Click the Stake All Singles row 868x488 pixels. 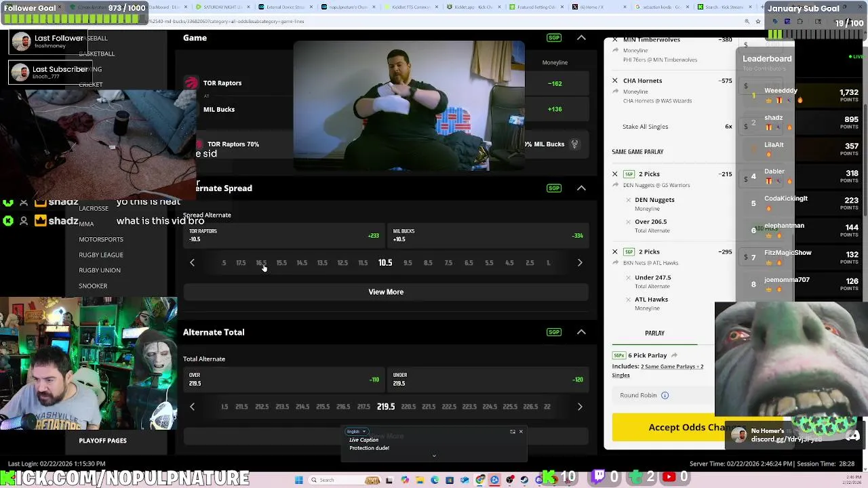coord(671,127)
